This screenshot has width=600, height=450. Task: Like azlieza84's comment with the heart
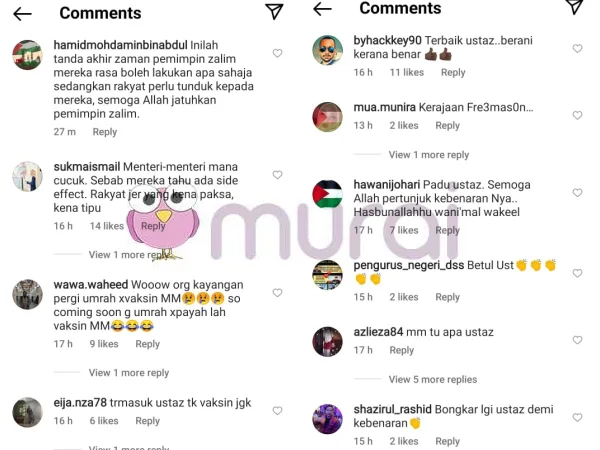577,340
